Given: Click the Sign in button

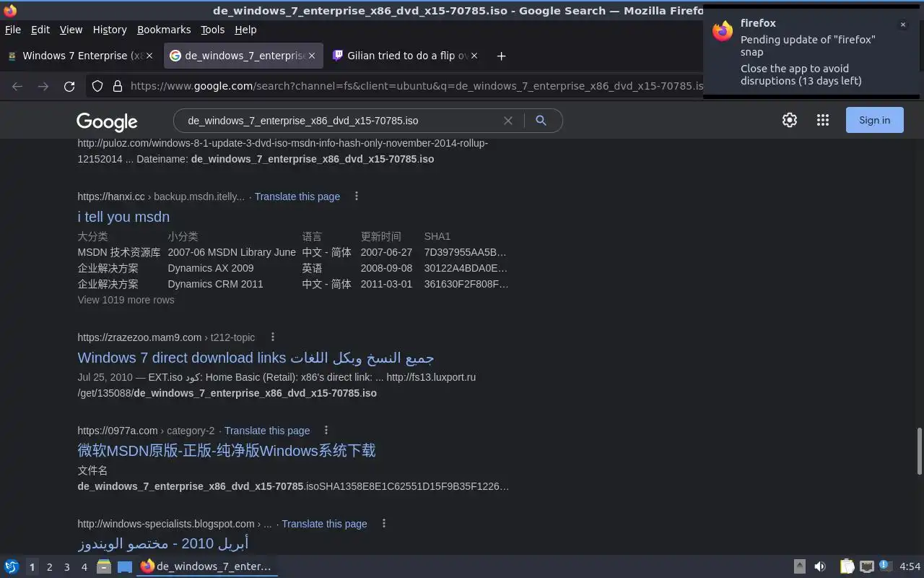Looking at the screenshot, I should pyautogui.click(x=874, y=121).
